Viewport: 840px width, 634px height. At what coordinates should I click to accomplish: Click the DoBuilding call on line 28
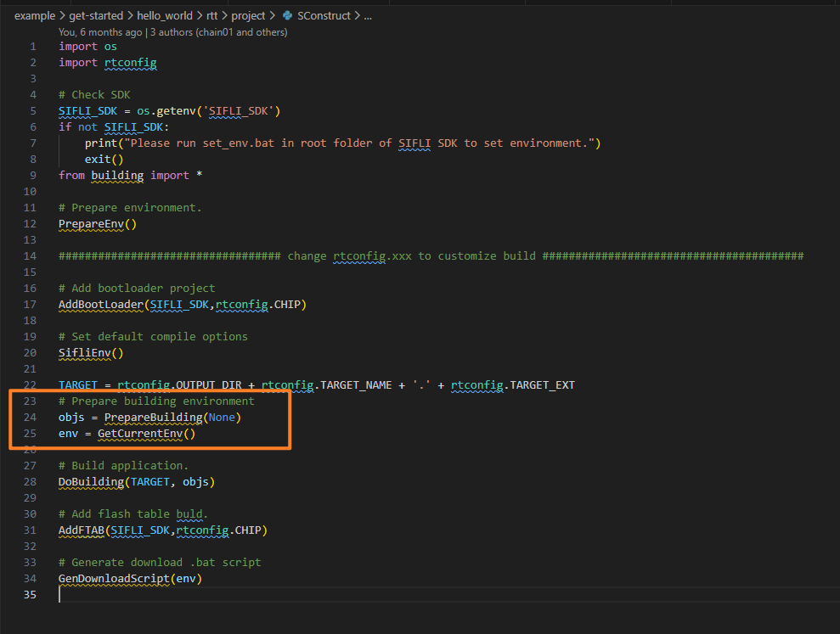tap(91, 482)
